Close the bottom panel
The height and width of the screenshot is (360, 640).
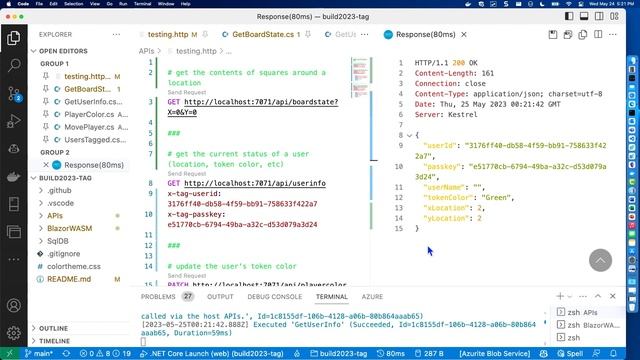point(613,296)
